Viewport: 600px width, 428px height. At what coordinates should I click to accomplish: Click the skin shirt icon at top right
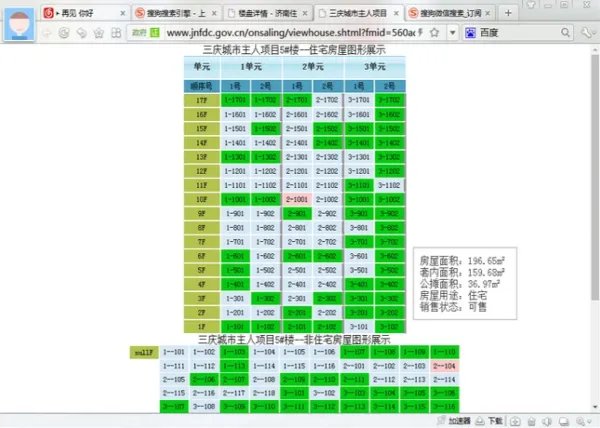pos(531,4)
